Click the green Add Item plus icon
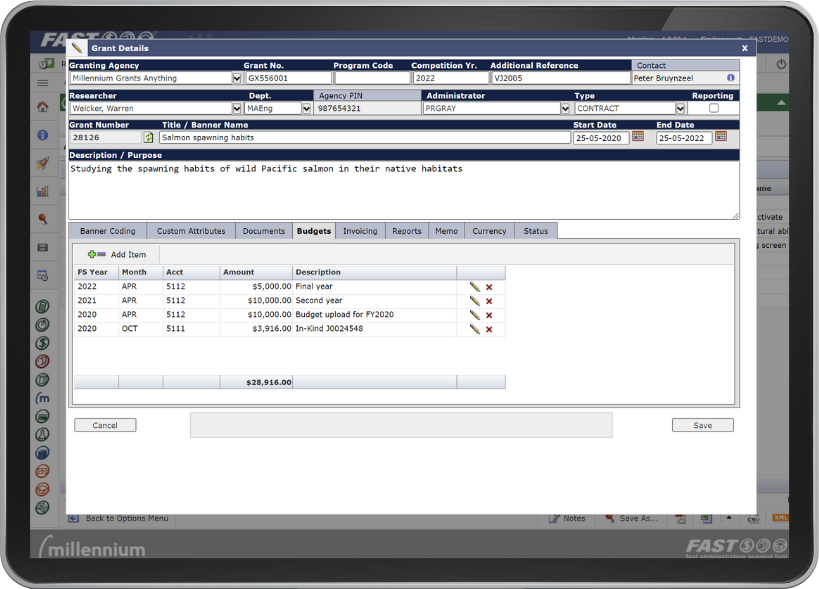Viewport: 819px width, 589px height. pos(94,254)
